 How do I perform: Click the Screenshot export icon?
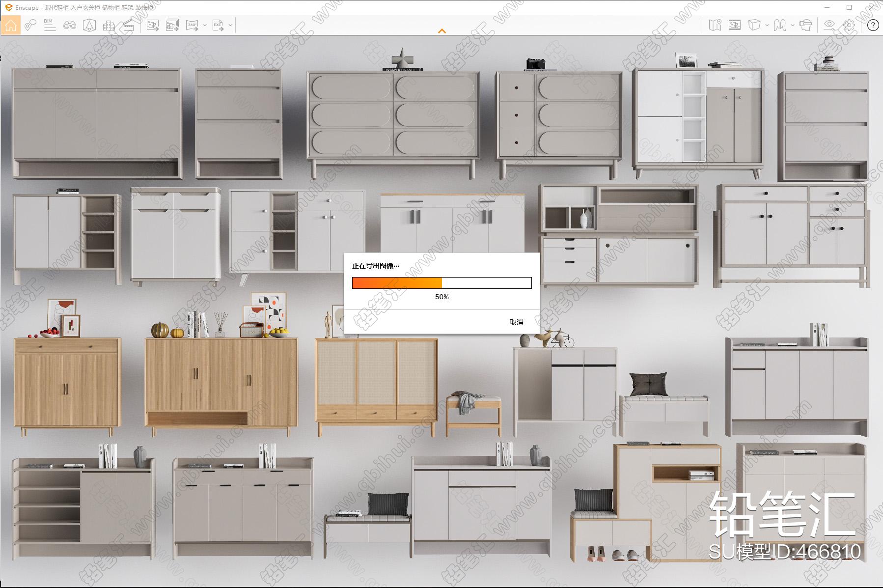pos(153,25)
